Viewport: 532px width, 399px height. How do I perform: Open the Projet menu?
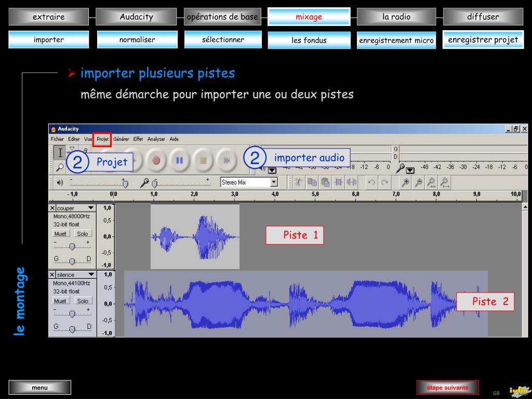(x=102, y=139)
